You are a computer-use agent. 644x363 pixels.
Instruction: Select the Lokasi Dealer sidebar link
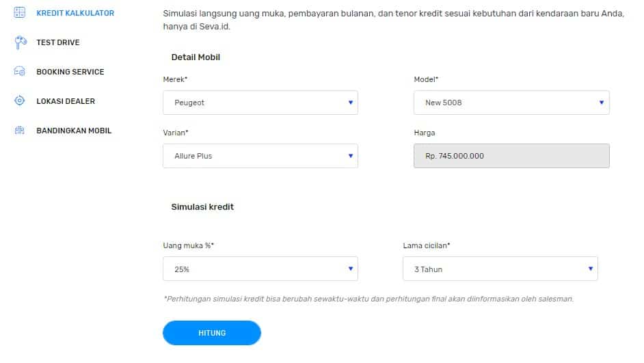[66, 101]
